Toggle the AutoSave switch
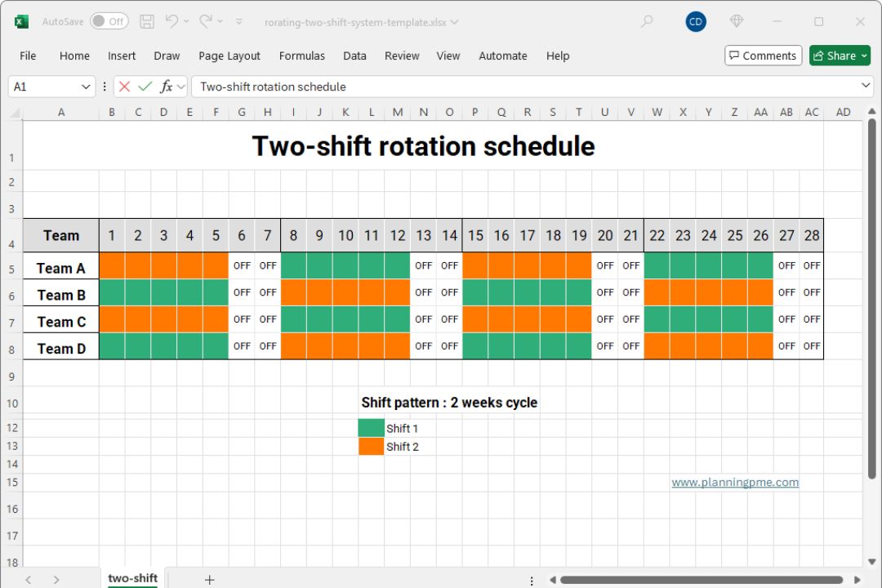This screenshot has height=588, width=882. [x=109, y=22]
